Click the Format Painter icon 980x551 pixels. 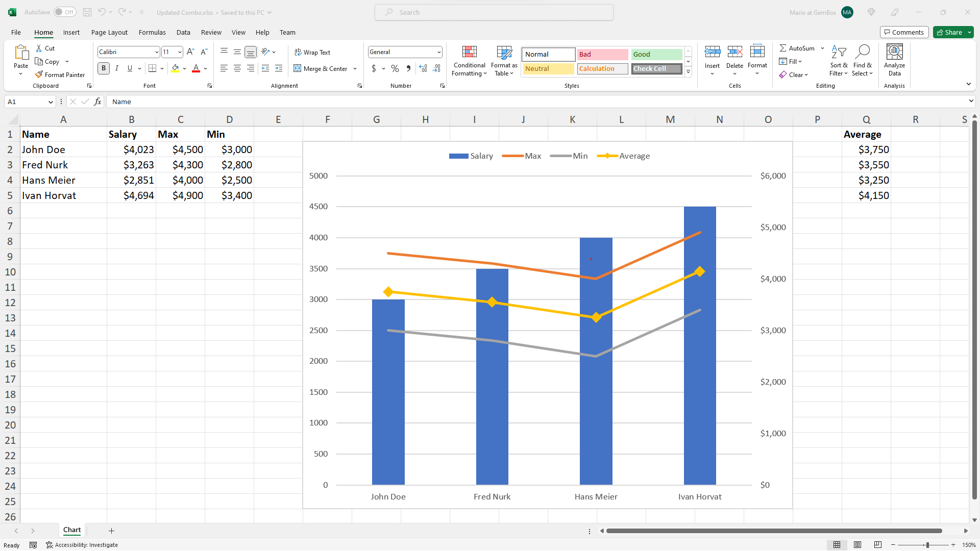point(39,74)
